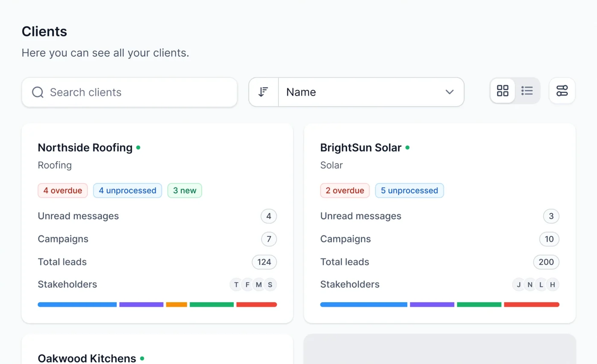Image resolution: width=597 pixels, height=364 pixels.
Task: Open the filter settings icon
Action: [x=562, y=91]
